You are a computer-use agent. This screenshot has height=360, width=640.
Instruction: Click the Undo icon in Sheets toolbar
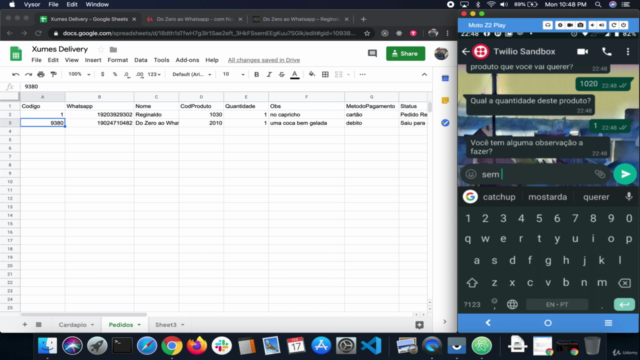(x=16, y=74)
